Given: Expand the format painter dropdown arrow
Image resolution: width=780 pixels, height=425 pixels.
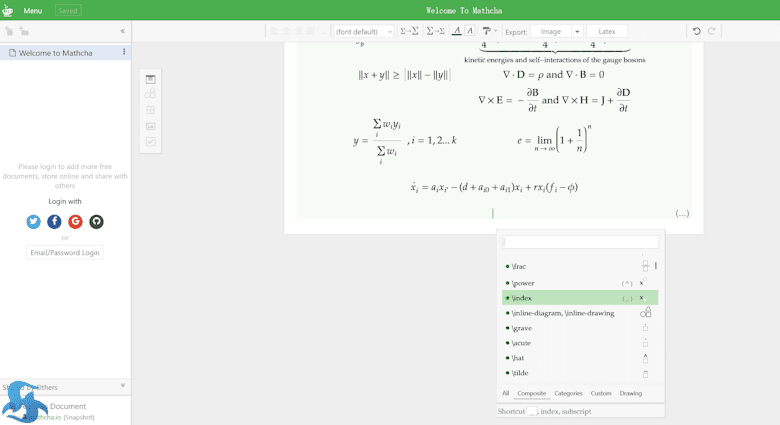Looking at the screenshot, I should (x=495, y=31).
